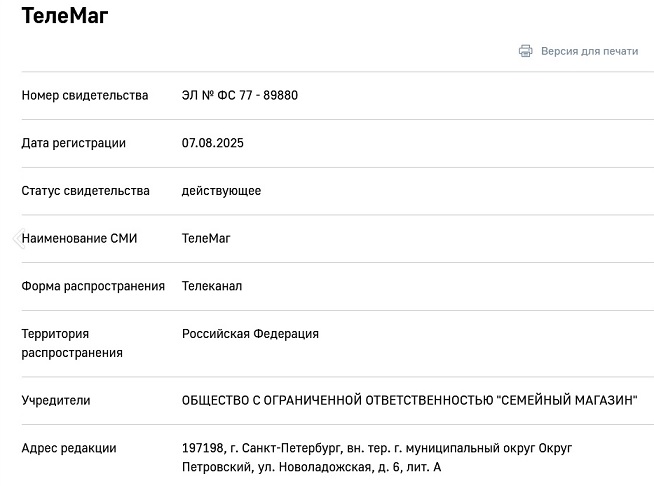Click the "Статус свидетельства" label
The image size is (654, 486).
click(86, 191)
